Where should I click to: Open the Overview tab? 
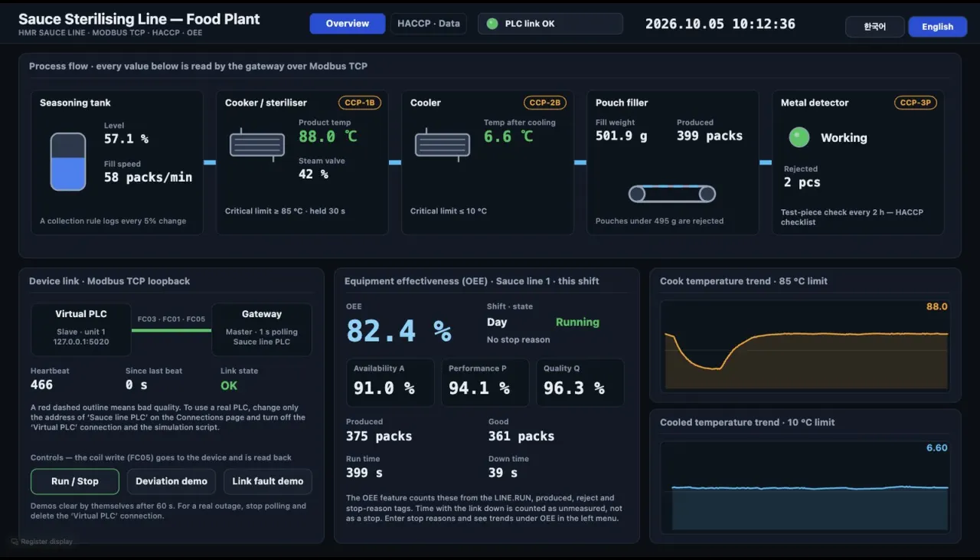tap(348, 24)
